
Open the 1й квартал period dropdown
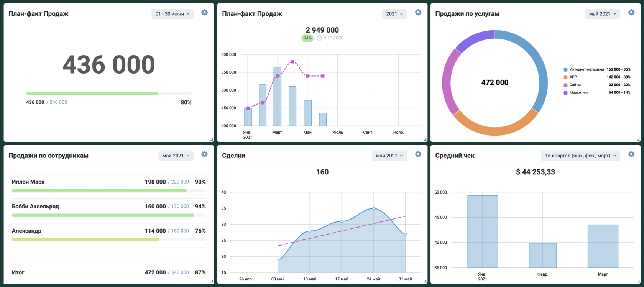pyautogui.click(x=580, y=156)
